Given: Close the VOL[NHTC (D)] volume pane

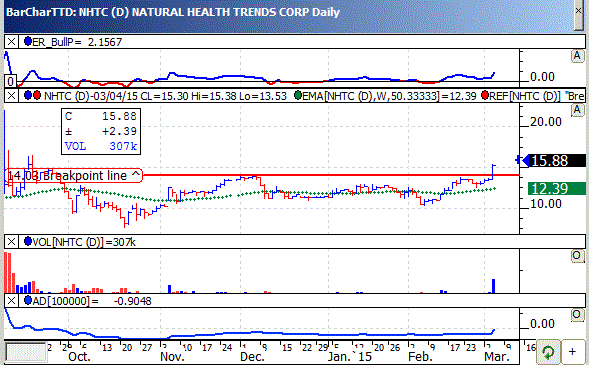Looking at the screenshot, I should click(x=11, y=241).
